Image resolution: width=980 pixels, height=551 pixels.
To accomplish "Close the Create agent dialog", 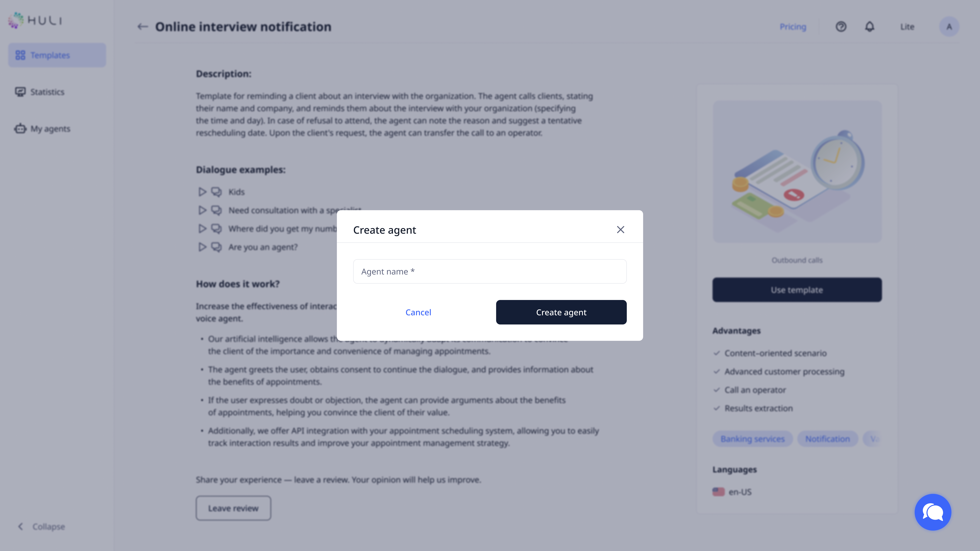I will (620, 230).
